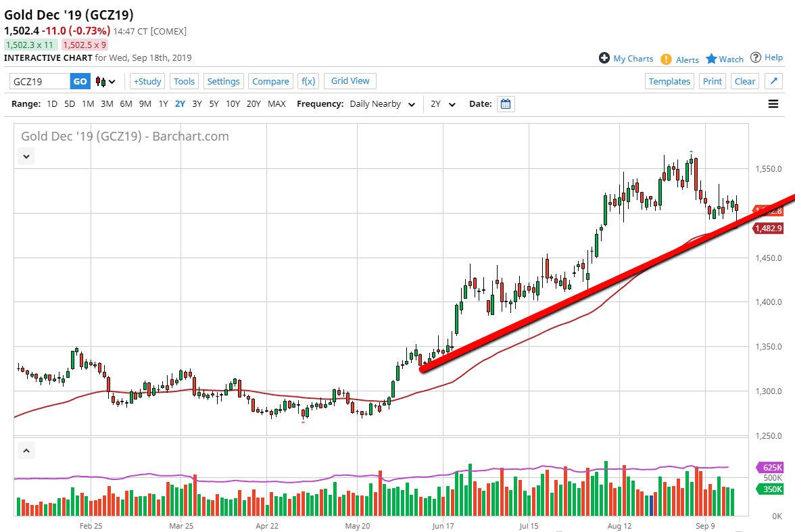The width and height of the screenshot is (795, 532).
Task: Click the candlestick chart type icon
Action: (x=101, y=82)
